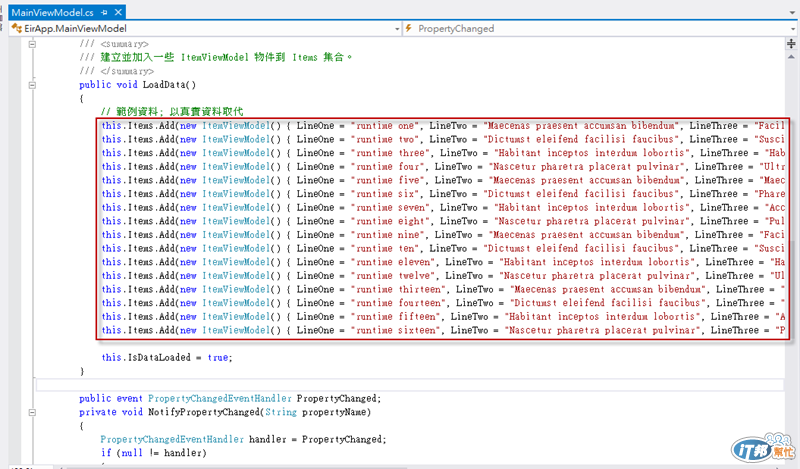Collapse the LoadData method outline
The height and width of the screenshot is (469, 800).
coord(32,85)
